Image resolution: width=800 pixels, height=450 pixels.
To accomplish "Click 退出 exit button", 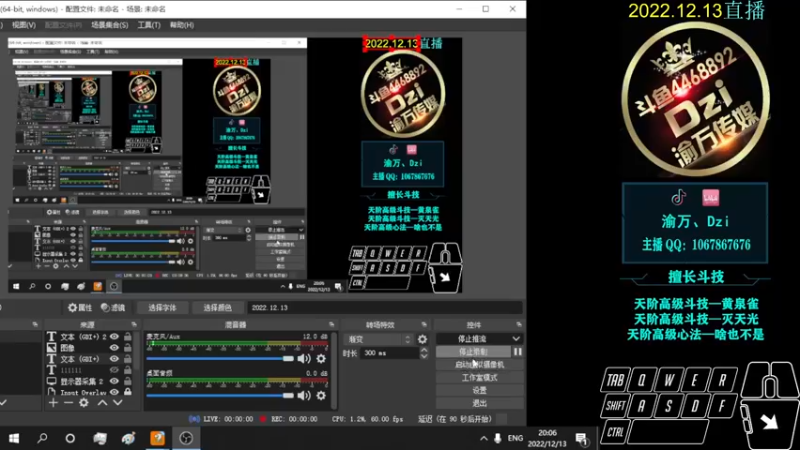I will (480, 403).
